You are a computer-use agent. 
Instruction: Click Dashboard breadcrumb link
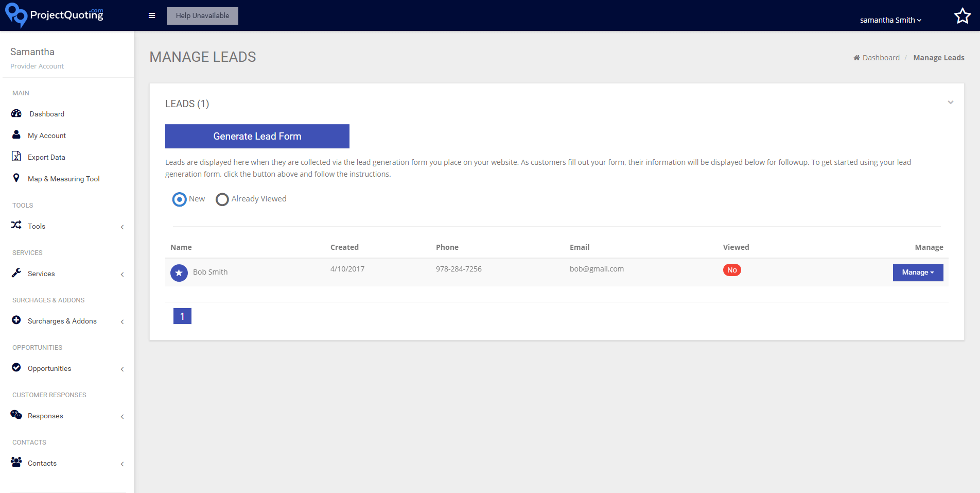click(x=881, y=58)
